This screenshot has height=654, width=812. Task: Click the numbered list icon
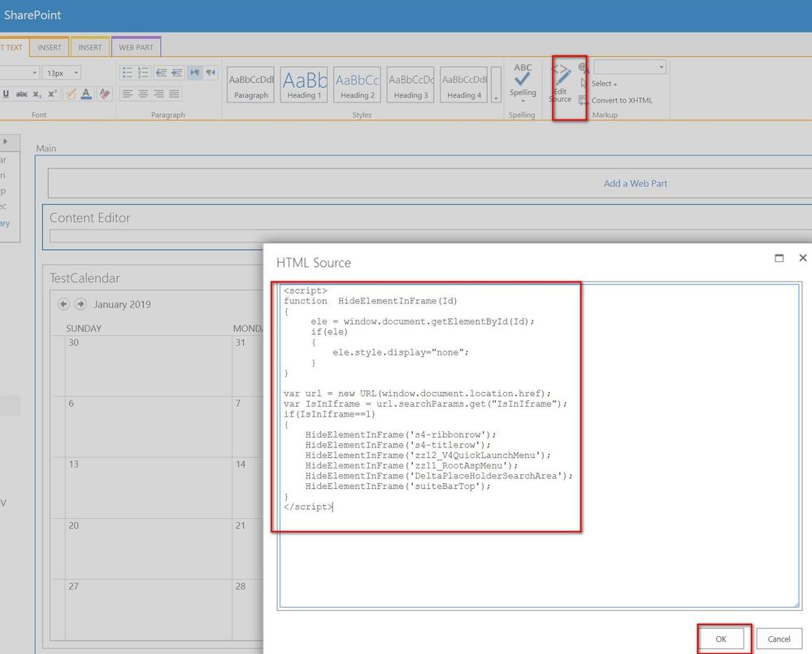143,72
